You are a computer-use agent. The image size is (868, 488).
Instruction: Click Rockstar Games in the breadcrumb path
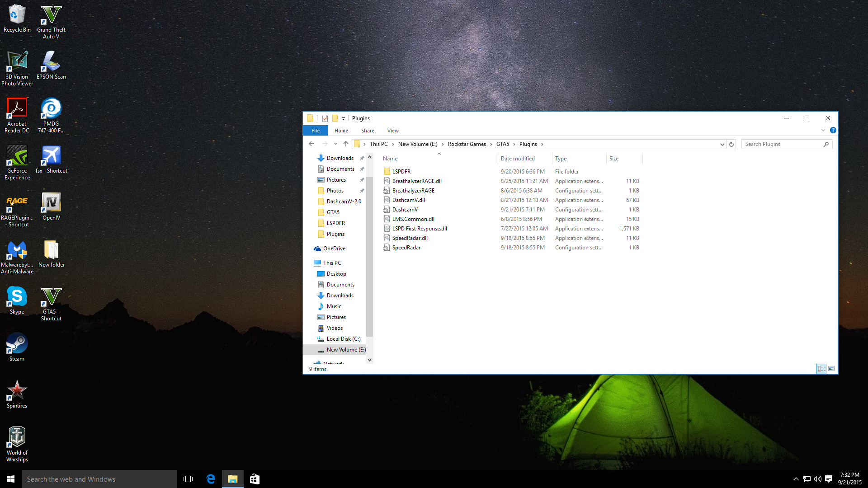pos(467,144)
